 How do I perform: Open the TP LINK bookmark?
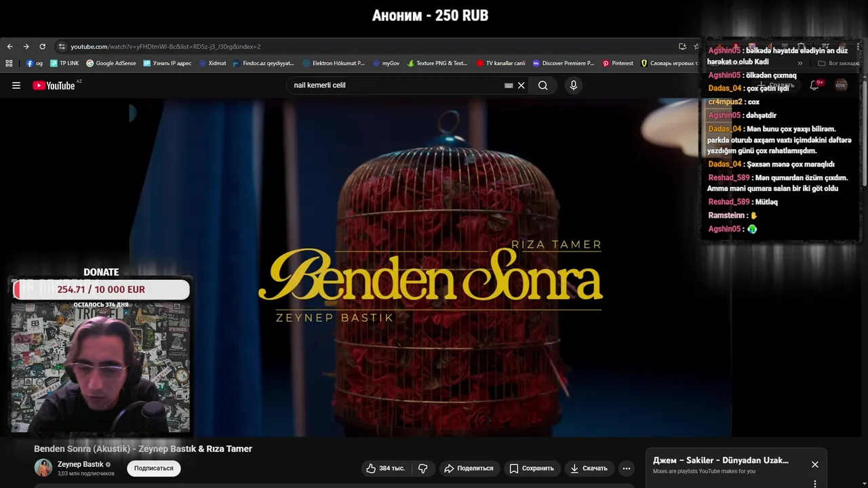pyautogui.click(x=64, y=63)
